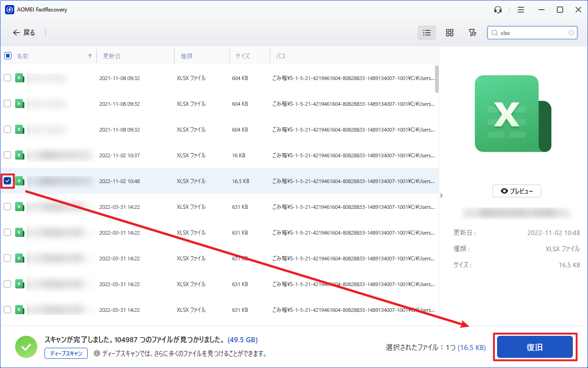Click the 2022-11-02 10:48 value in the details panel
588x368 pixels.
pyautogui.click(x=554, y=233)
